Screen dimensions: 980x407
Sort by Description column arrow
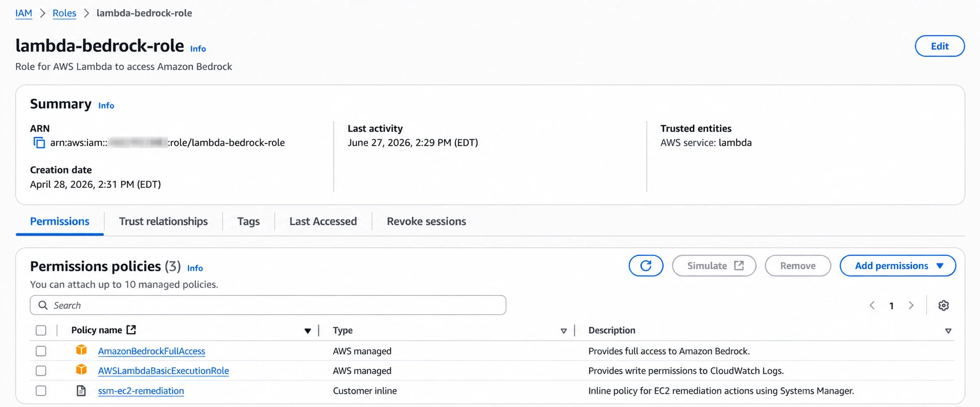point(948,331)
